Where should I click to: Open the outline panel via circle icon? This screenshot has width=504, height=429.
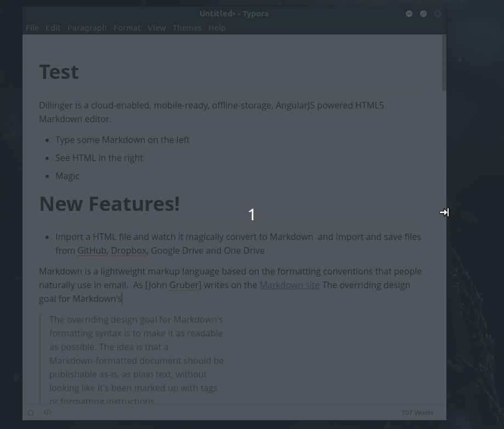31,412
